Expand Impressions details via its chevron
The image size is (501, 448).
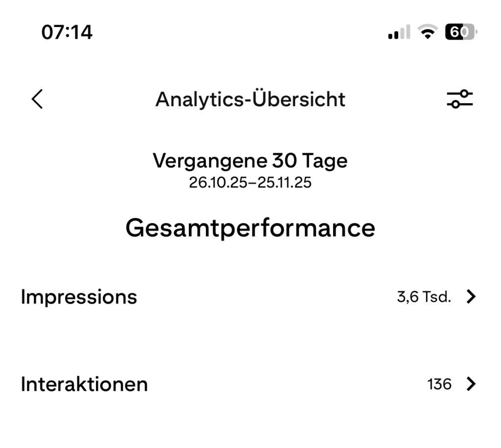tap(471, 297)
